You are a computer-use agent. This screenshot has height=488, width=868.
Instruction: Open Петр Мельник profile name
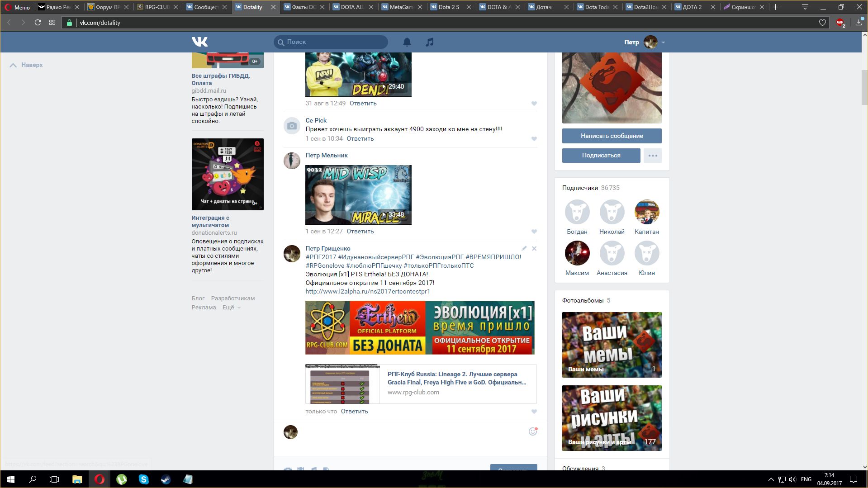(x=327, y=156)
